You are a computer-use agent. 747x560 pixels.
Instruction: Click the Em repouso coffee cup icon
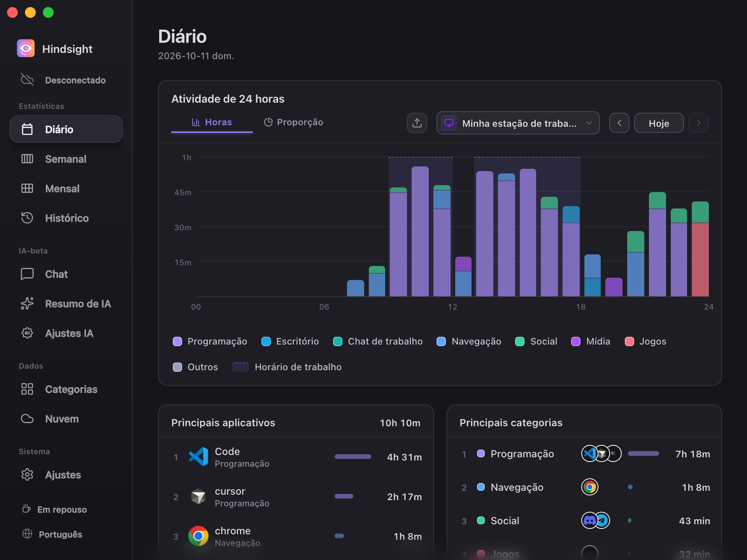[26, 509]
